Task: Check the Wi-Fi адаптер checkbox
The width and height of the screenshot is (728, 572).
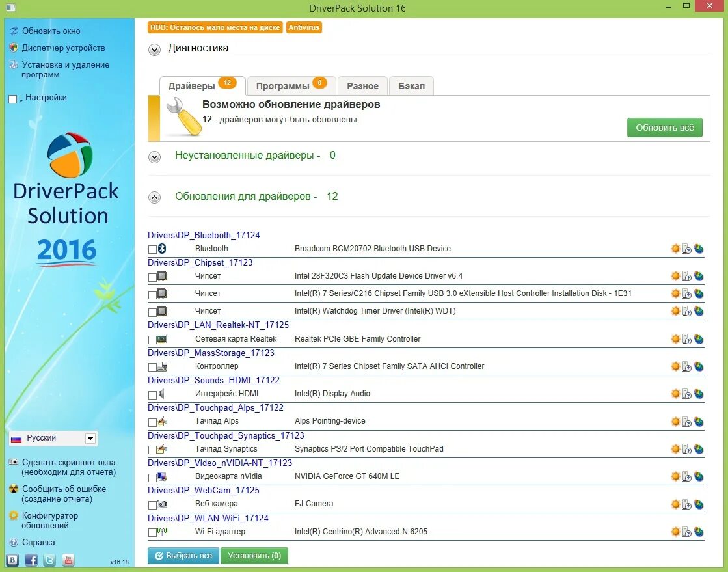Action: click(x=152, y=532)
